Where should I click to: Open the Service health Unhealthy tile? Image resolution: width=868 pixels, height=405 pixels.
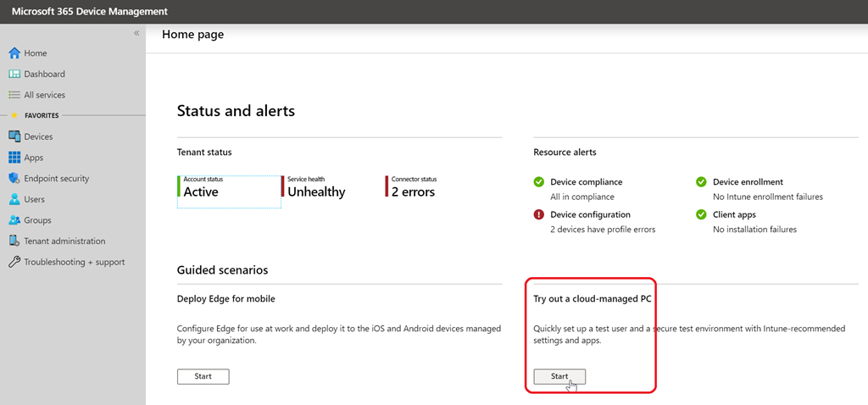(316, 187)
